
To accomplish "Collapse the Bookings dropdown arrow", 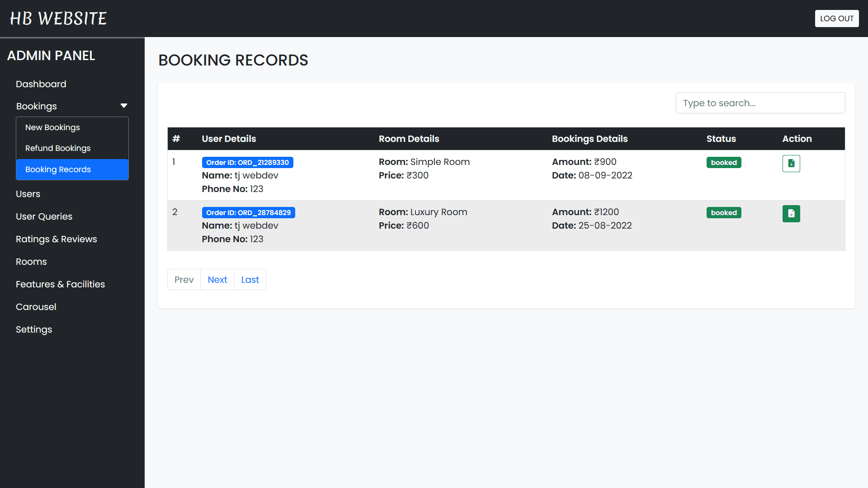I will click(x=123, y=106).
